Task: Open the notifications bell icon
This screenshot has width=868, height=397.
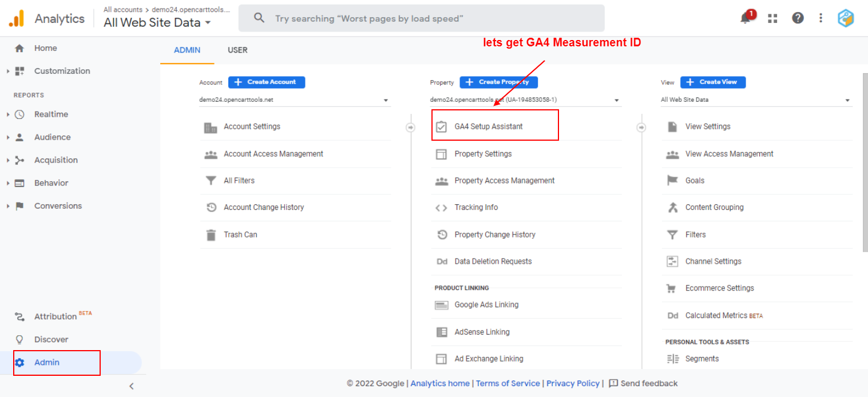Action: coord(746,18)
